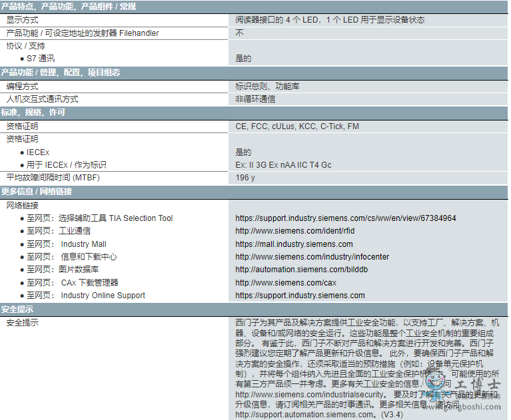The height and width of the screenshot is (420, 511).
Task: Click the 产品功能 / 管理，配置 section header
Action: tap(254, 73)
